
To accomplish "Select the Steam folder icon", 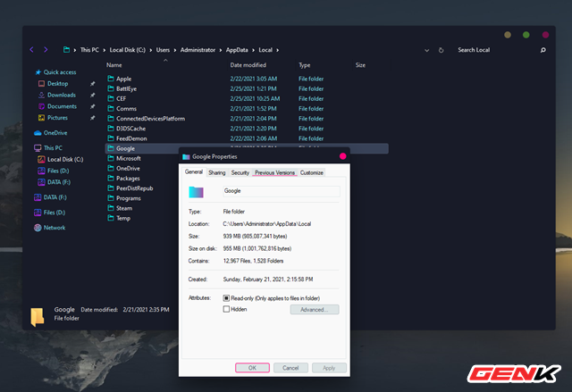I will [111, 208].
